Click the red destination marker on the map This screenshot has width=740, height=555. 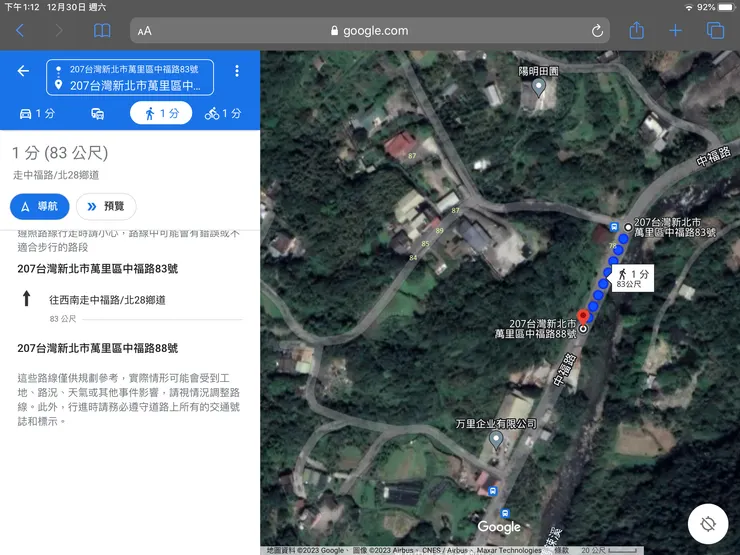(x=583, y=317)
